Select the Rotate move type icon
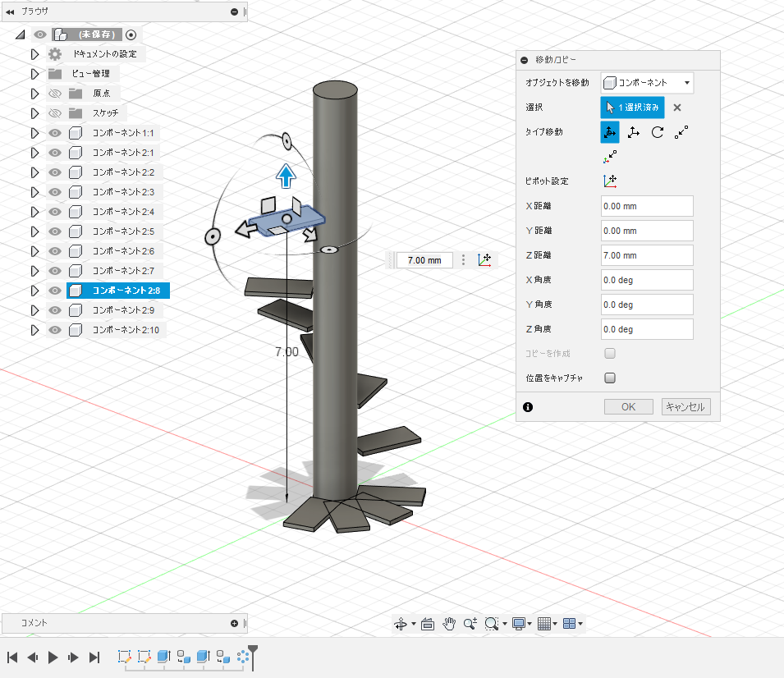Image resolution: width=784 pixels, height=678 pixels. coord(658,132)
